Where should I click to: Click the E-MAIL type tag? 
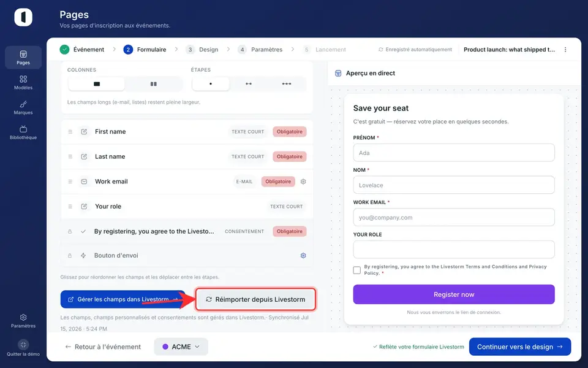point(244,182)
